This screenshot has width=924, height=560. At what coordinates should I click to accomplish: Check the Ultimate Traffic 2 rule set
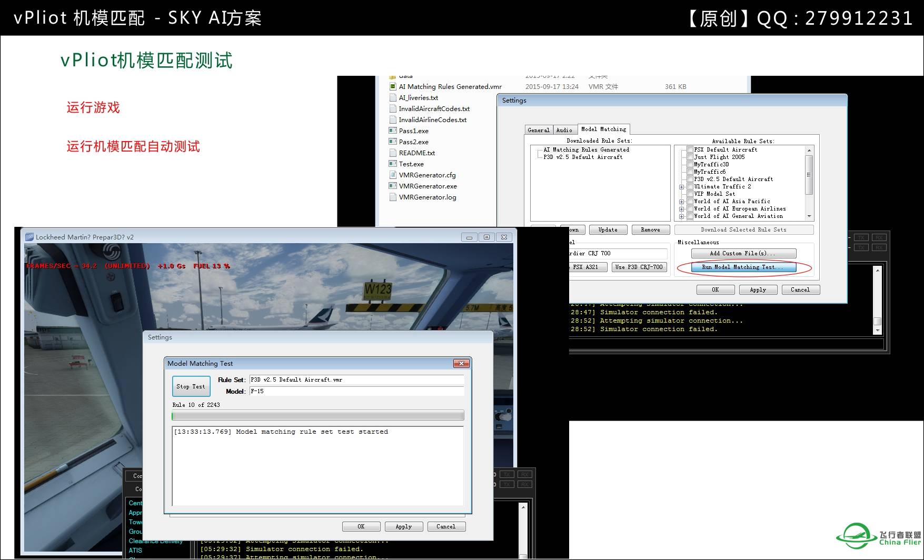[x=690, y=186]
